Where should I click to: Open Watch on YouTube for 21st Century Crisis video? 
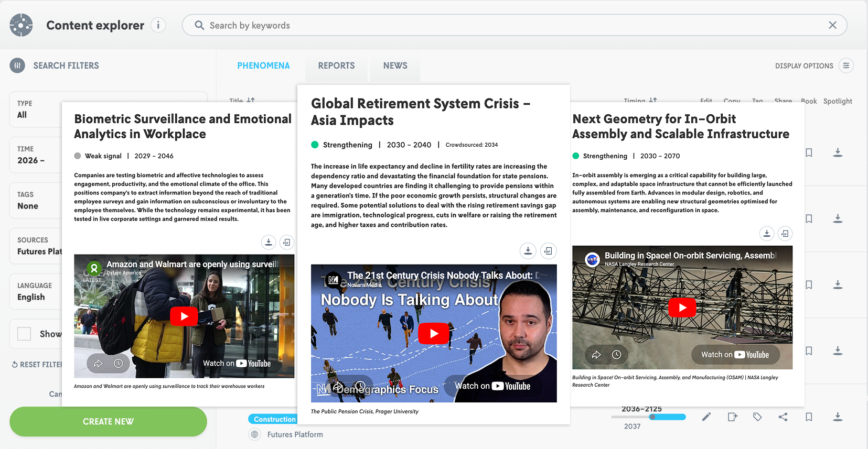pyautogui.click(x=492, y=386)
